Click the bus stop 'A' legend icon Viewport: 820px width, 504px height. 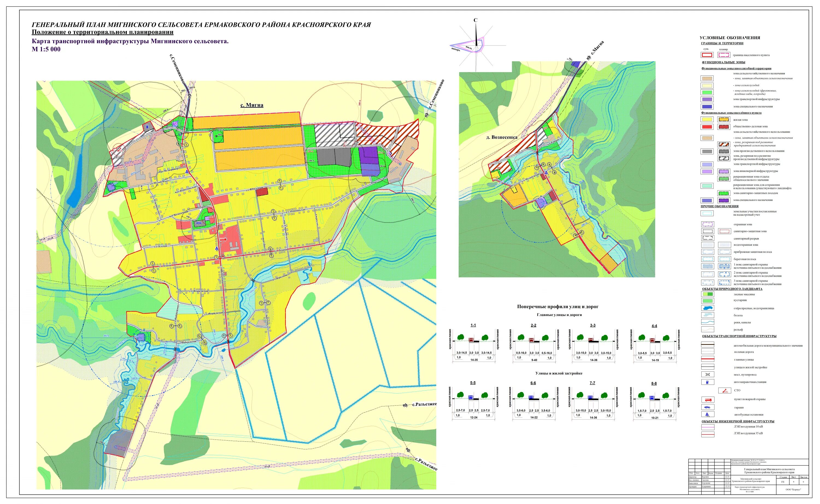point(707,415)
